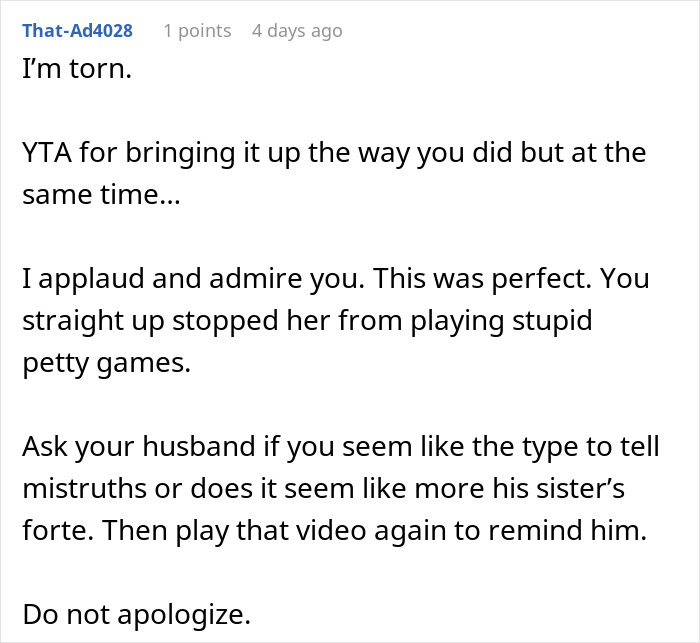
Task: Click the word "YTA" in the comment
Action: [46, 155]
